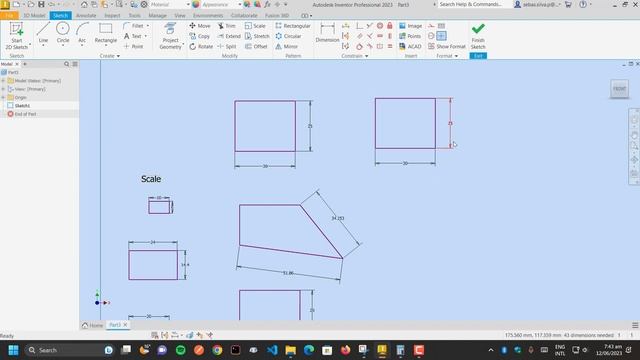Click the Exit panel label

pos(478,56)
